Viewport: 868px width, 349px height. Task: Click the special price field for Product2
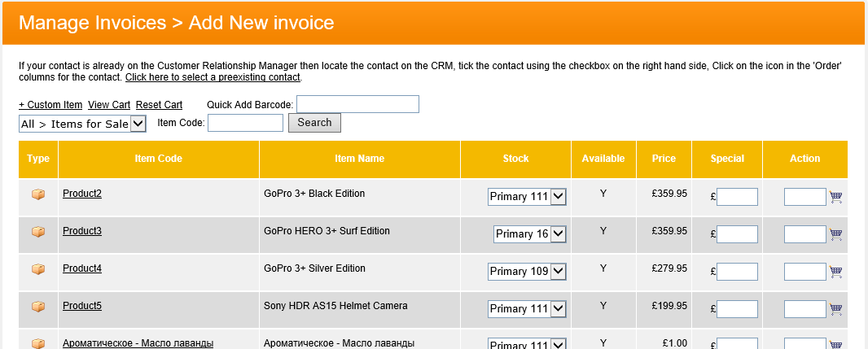pos(737,197)
